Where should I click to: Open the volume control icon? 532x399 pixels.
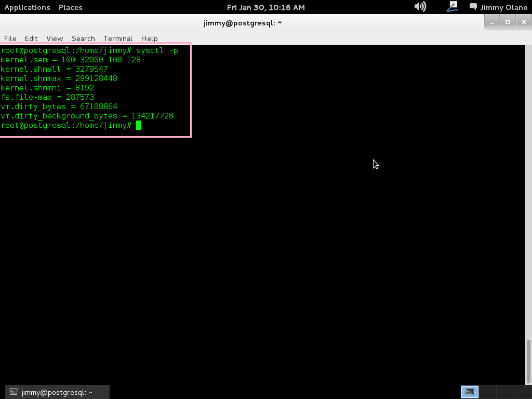click(x=420, y=7)
